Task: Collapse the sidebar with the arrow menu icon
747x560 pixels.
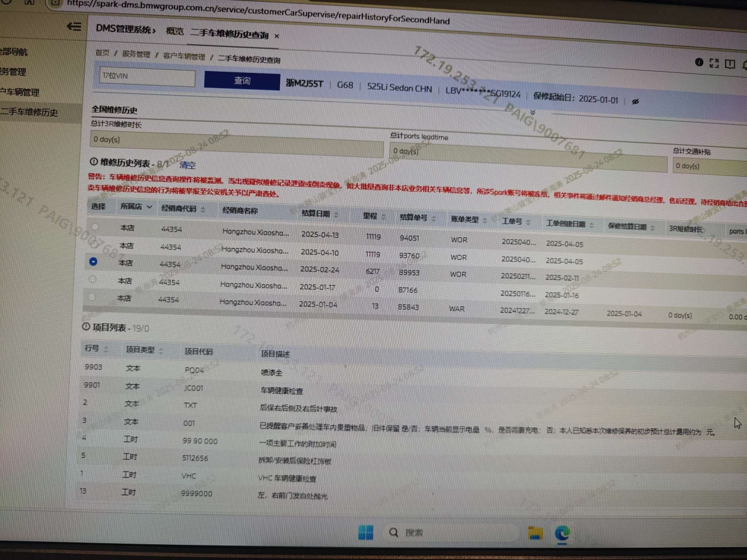Action: point(74,26)
